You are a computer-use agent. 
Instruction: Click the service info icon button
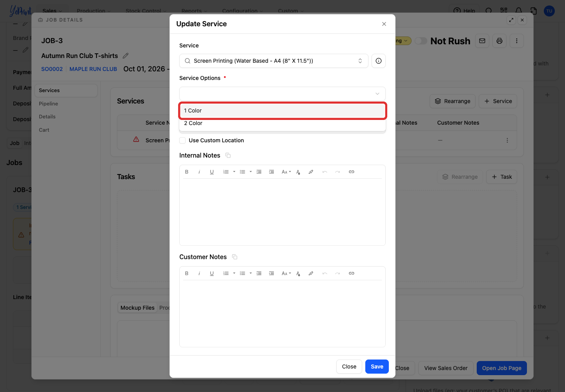click(x=379, y=61)
